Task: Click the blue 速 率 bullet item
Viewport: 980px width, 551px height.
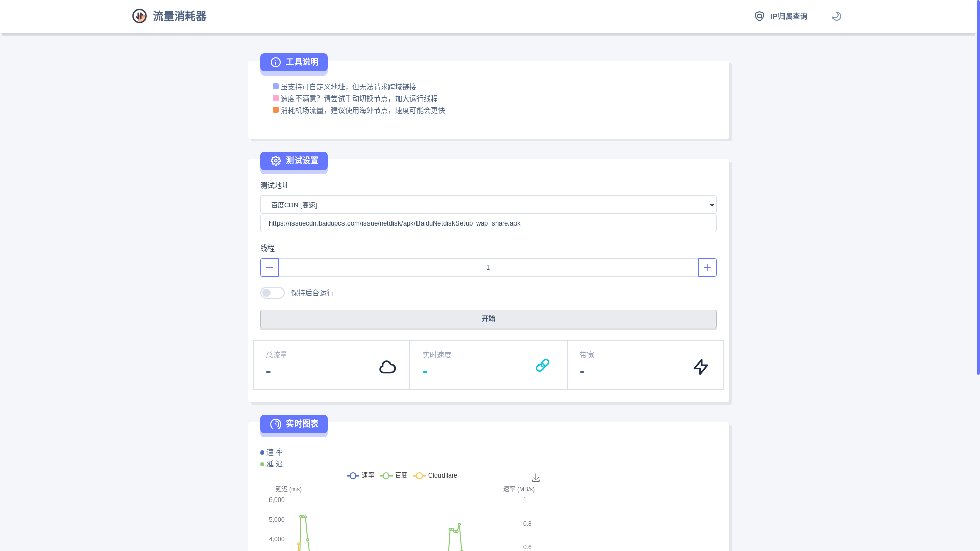Action: [272, 452]
